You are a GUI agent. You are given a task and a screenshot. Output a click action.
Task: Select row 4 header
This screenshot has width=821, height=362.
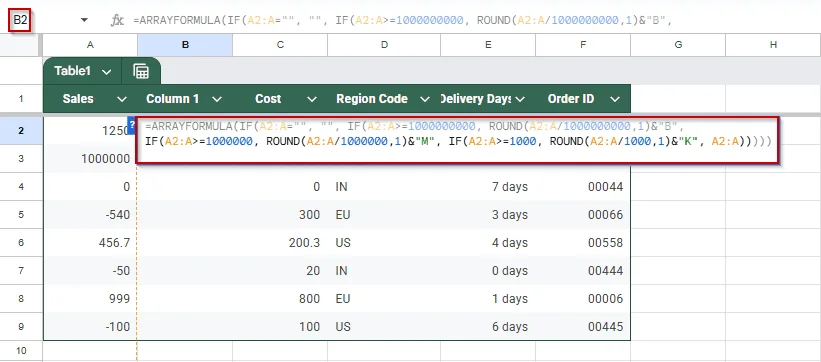[x=21, y=187]
